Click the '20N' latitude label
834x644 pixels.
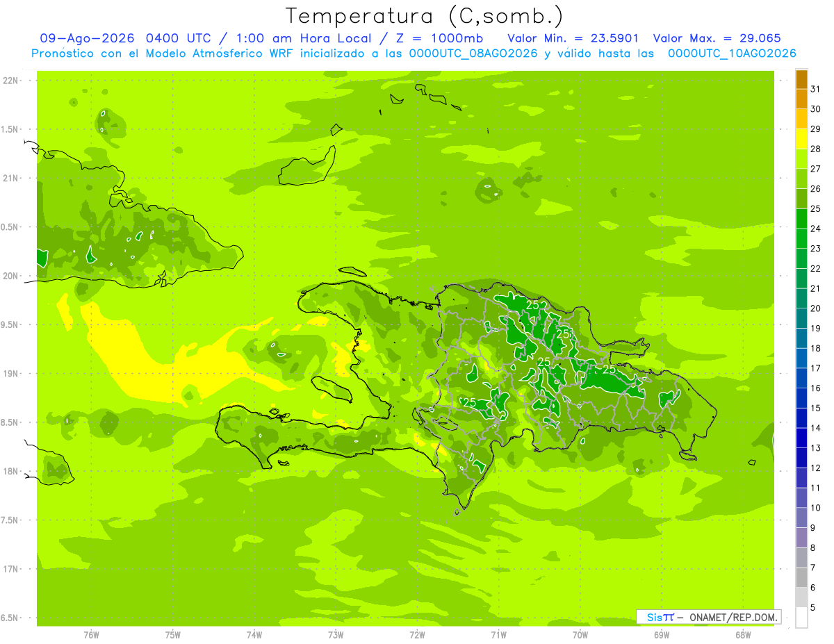point(12,276)
